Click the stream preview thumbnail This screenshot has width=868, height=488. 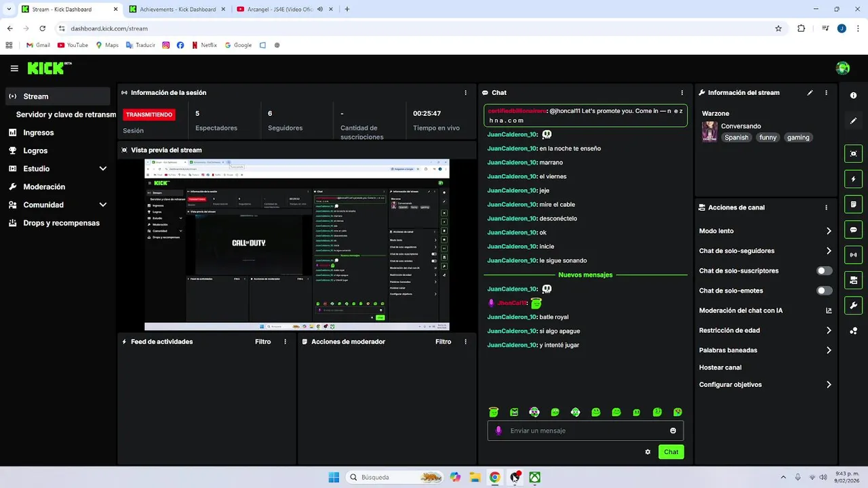pyautogui.click(x=297, y=245)
